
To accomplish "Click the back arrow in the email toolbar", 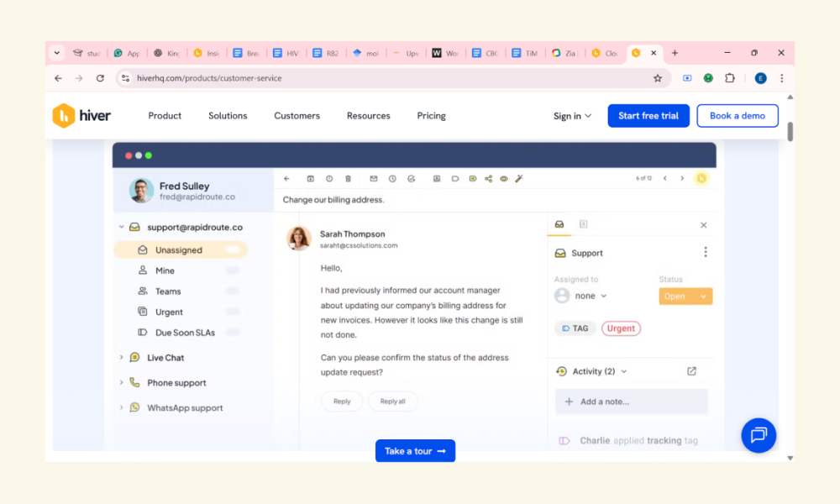I will [286, 179].
